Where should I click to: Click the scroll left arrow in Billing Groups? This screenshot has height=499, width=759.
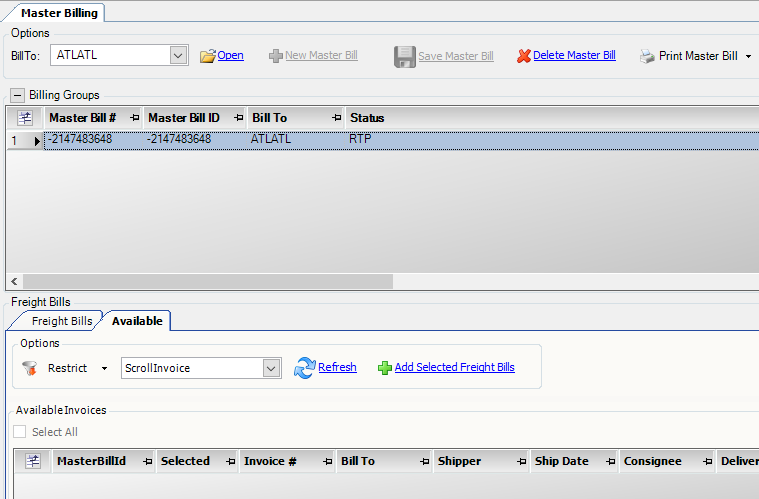point(14,281)
